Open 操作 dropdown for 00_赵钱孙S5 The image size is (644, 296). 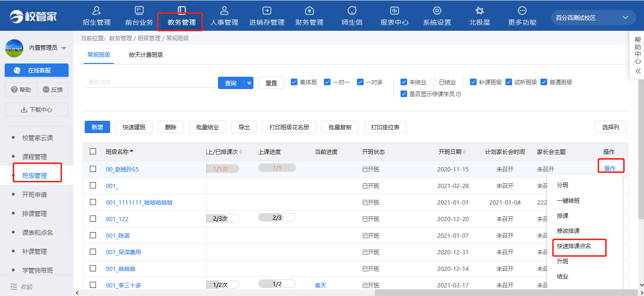(610, 168)
